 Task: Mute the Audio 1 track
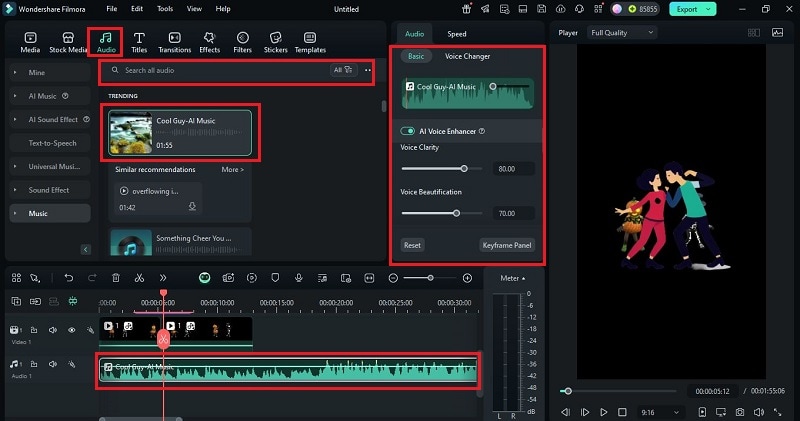point(53,364)
